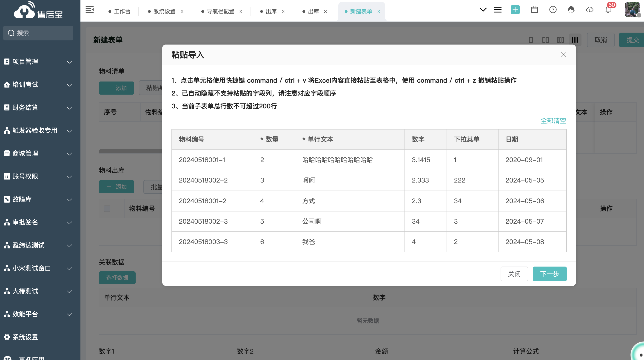This screenshot has height=360, width=644.
Task: Click the search magnifier icon in the sidebar
Action: (11, 33)
